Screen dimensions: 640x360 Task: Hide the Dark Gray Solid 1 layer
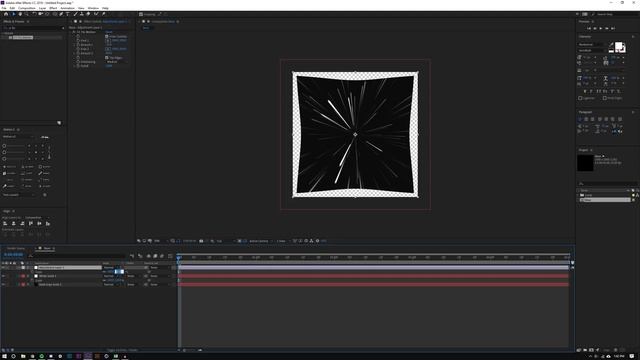[3, 284]
